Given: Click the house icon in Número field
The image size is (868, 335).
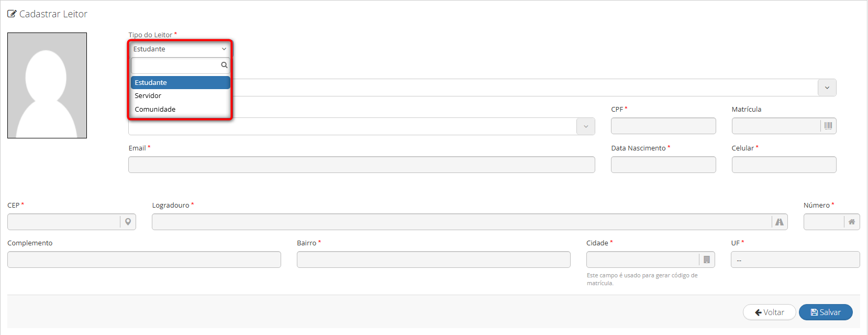Looking at the screenshot, I should (x=852, y=222).
